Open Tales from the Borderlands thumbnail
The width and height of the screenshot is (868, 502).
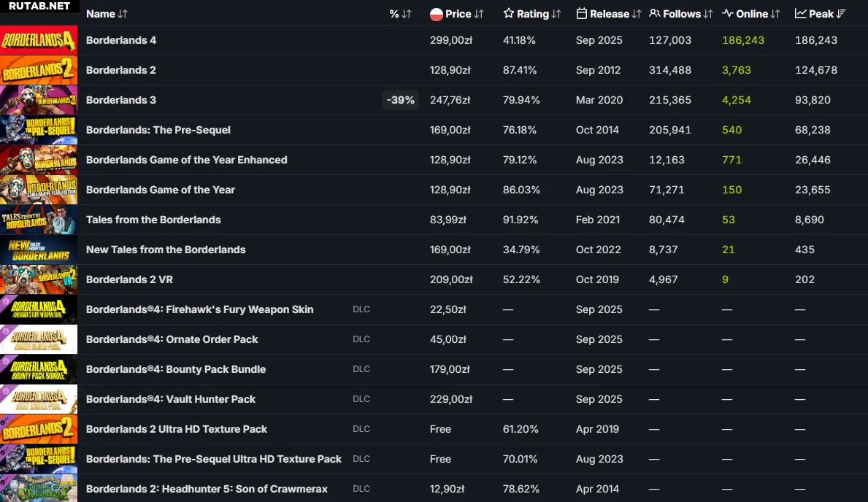point(39,219)
